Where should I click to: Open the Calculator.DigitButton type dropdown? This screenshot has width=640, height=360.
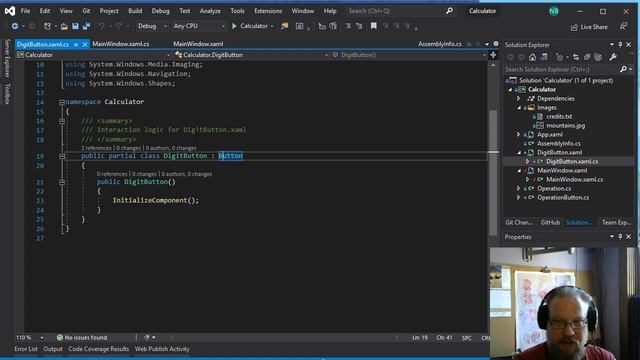point(251,55)
